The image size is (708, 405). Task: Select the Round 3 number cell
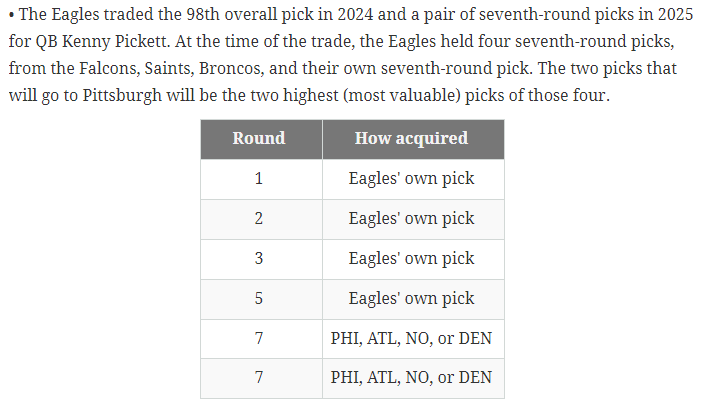pos(259,259)
